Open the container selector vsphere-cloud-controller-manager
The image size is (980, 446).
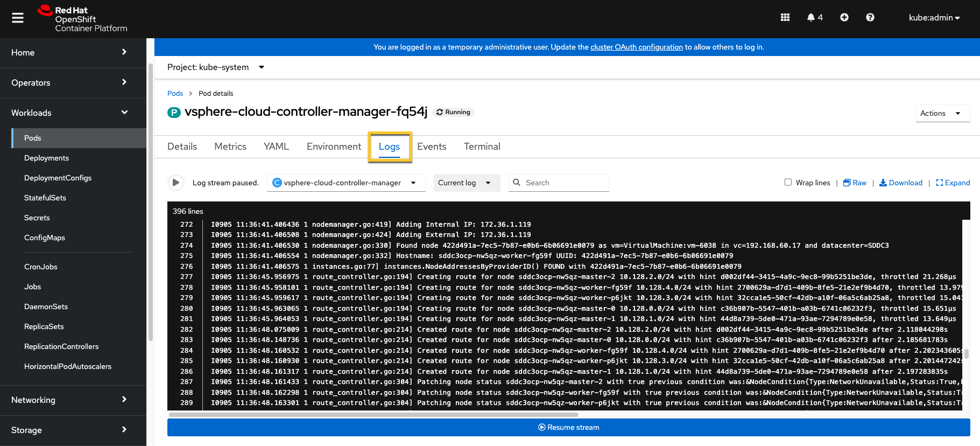click(346, 183)
